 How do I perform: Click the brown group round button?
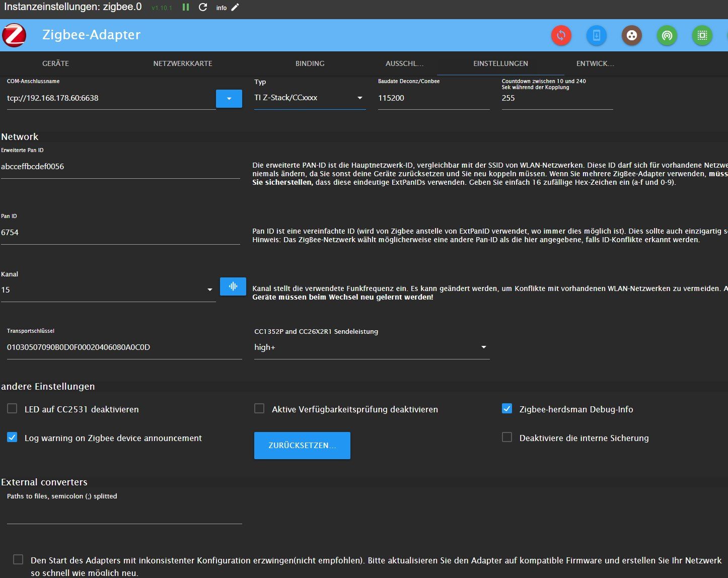pos(632,35)
